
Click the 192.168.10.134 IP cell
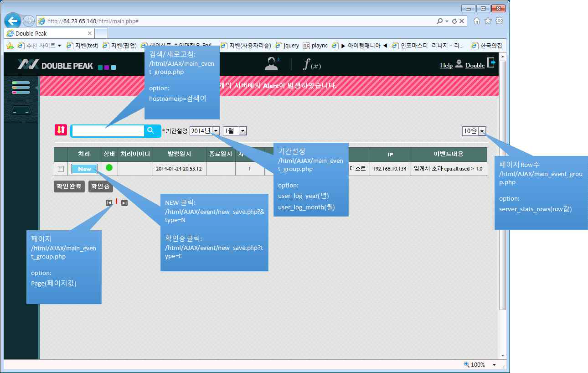coord(390,169)
